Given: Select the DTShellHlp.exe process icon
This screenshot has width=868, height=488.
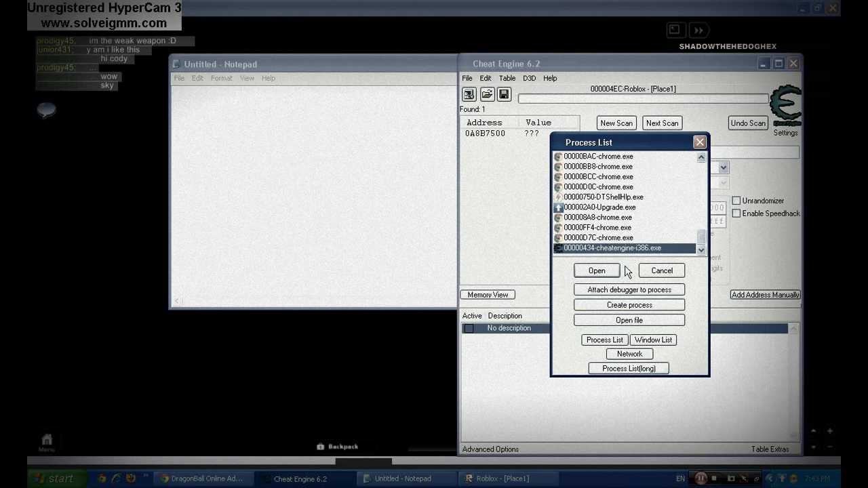Looking at the screenshot, I should (558, 197).
